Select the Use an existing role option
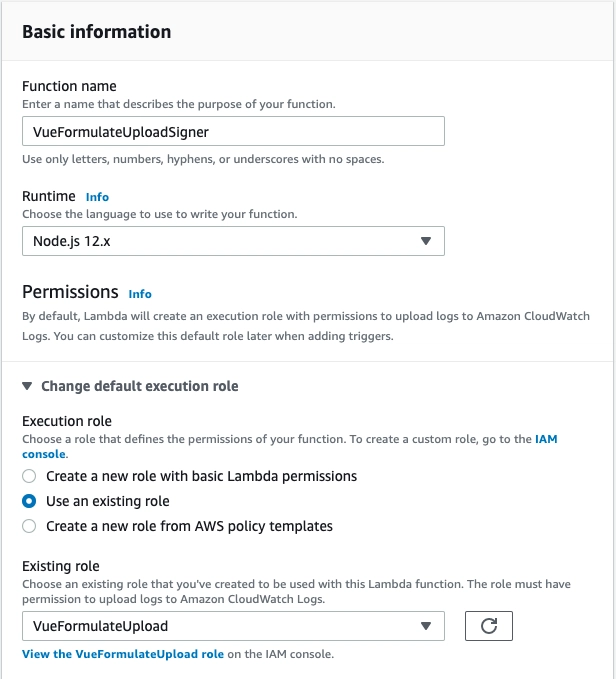The height and width of the screenshot is (679, 616). (x=29, y=501)
